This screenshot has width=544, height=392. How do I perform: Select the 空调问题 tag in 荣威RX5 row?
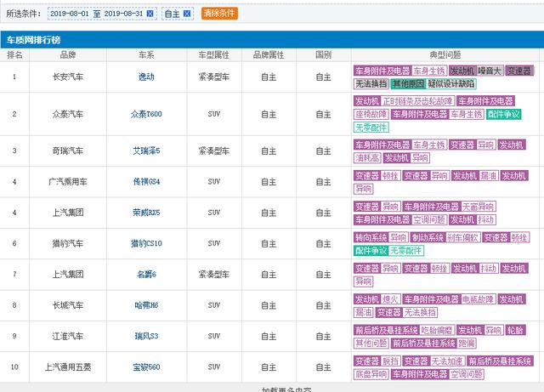pos(429,219)
